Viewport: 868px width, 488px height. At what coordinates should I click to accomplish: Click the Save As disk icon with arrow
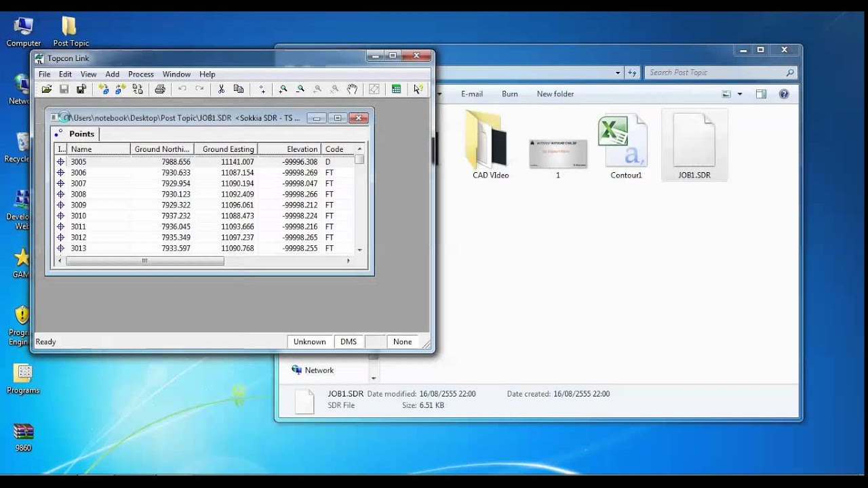click(x=81, y=89)
